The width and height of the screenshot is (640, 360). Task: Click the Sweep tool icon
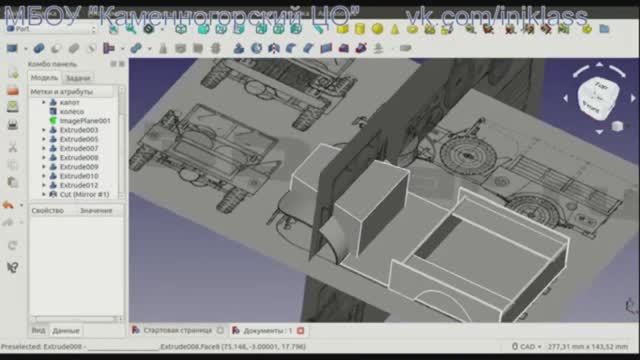click(361, 49)
